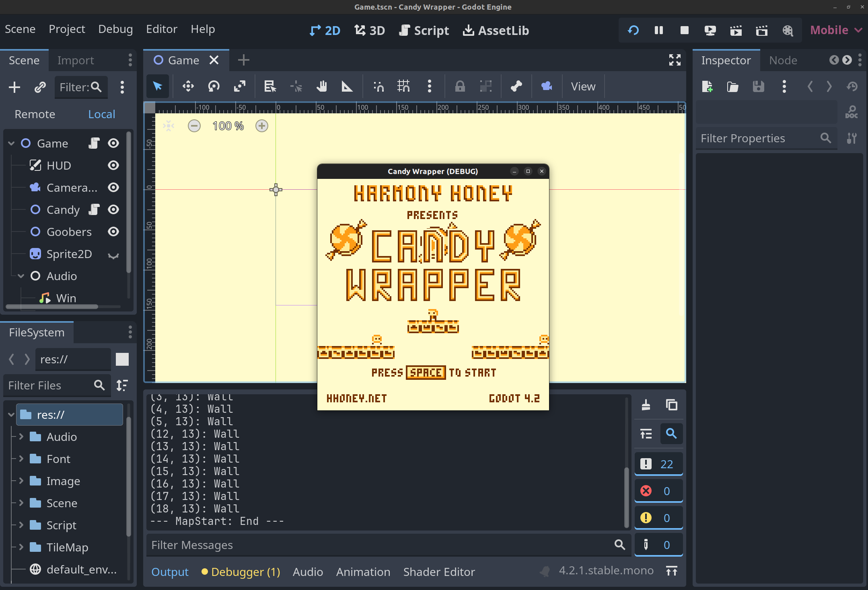This screenshot has width=868, height=590.
Task: Click the Filter Messages input field
Action: (380, 545)
